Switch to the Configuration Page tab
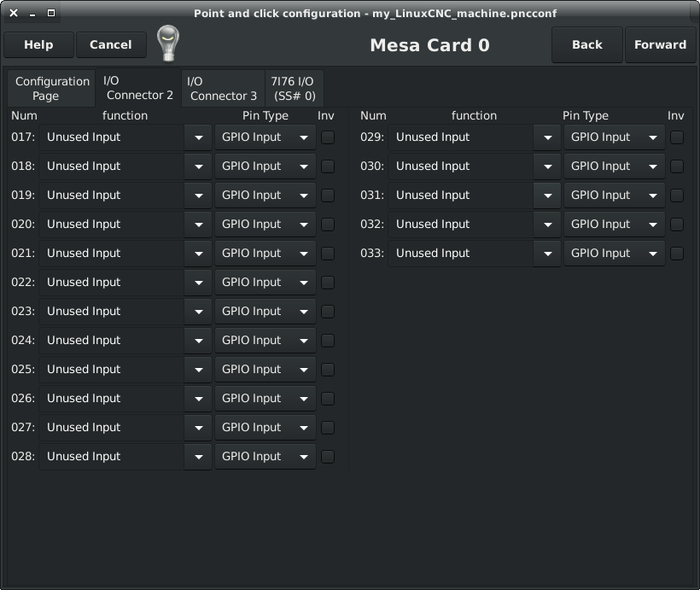Viewport: 700px width, 590px height. pos(52,89)
